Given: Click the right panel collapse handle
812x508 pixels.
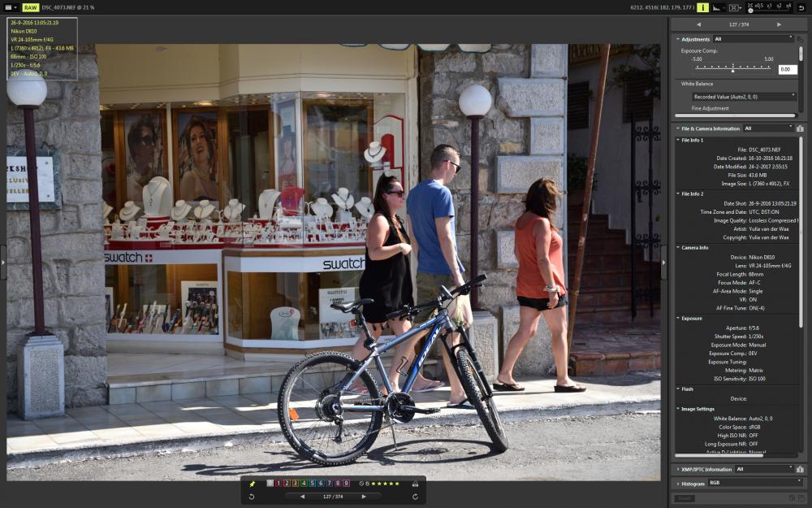Looking at the screenshot, I should (664, 263).
